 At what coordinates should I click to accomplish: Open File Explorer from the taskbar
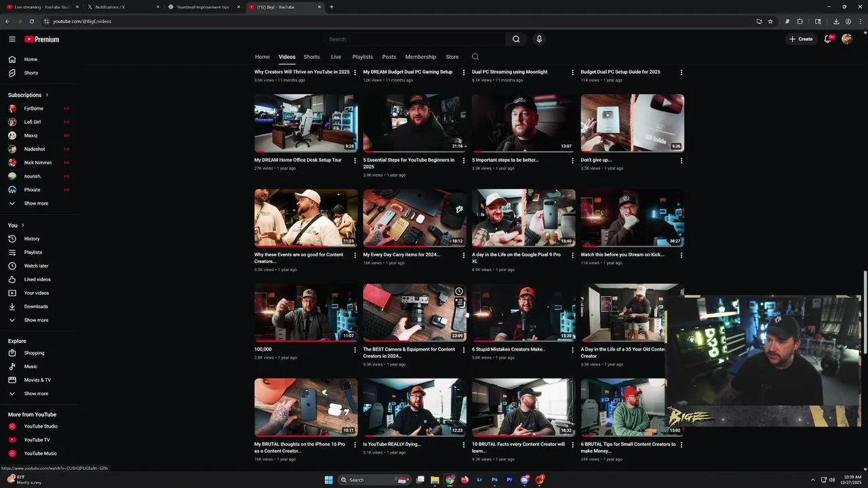click(x=435, y=480)
